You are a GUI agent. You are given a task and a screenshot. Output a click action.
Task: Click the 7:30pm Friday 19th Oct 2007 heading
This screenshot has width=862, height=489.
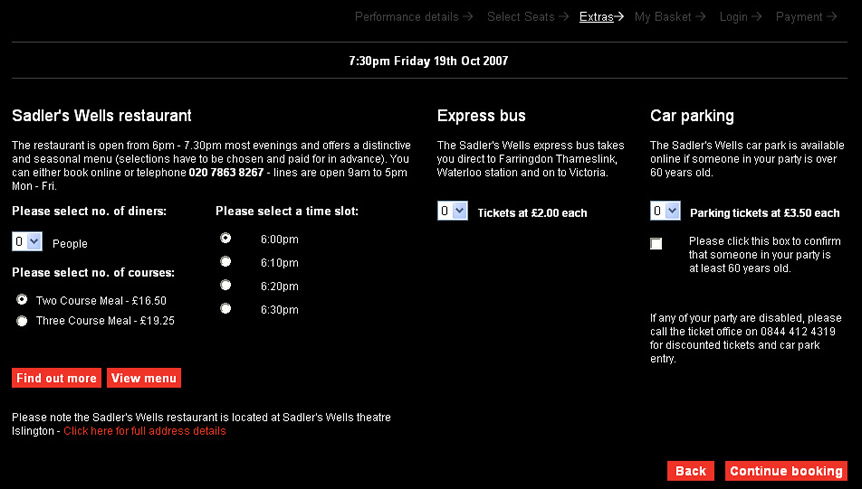[428, 61]
